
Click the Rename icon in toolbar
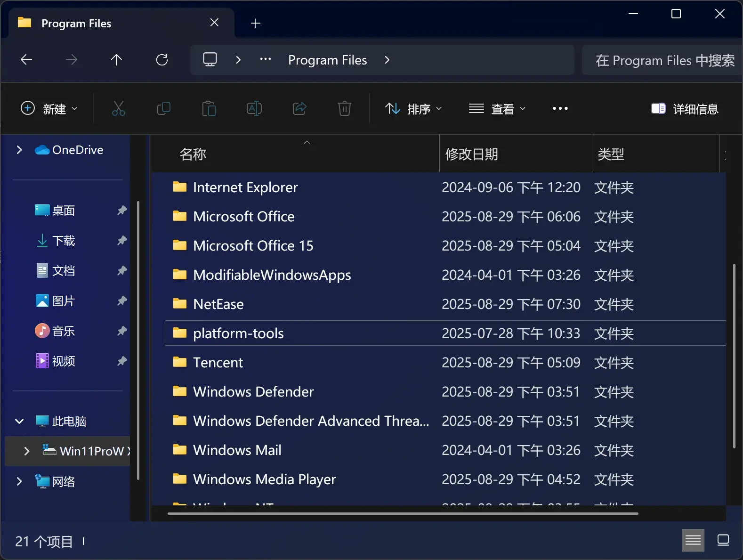[x=254, y=108]
